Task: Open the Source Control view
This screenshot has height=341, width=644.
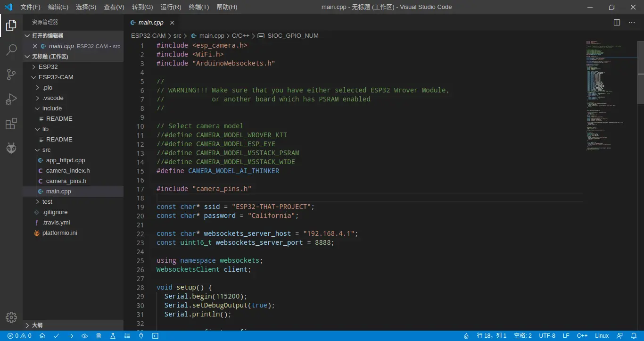Action: point(11,74)
